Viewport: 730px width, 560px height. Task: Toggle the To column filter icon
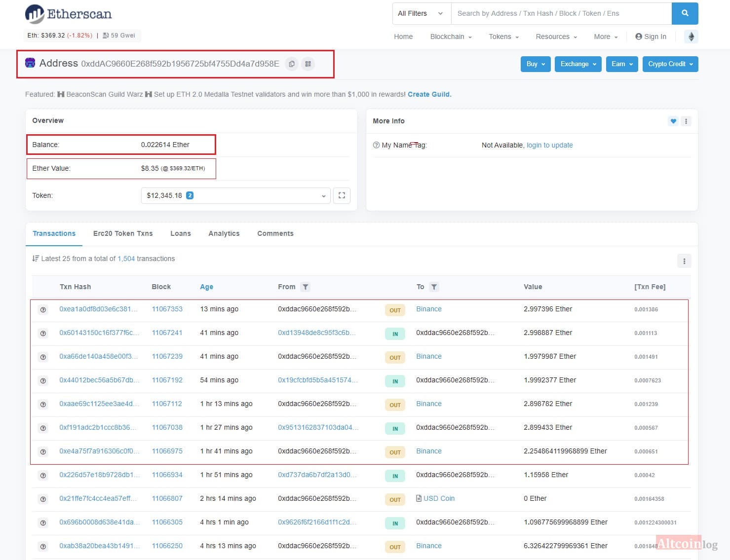click(x=434, y=287)
